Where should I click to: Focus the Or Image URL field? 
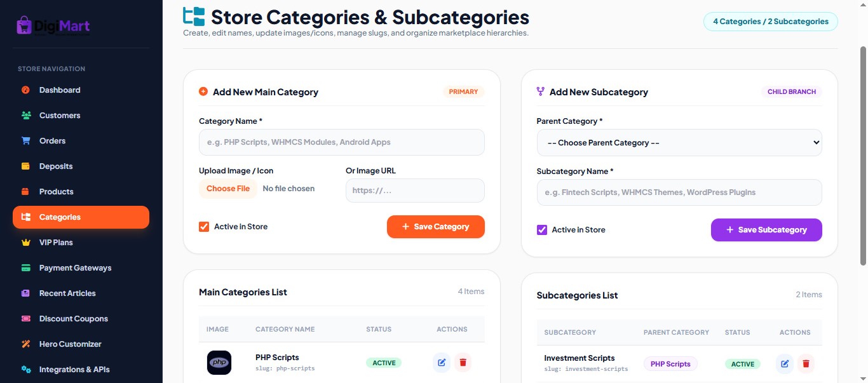[x=415, y=191]
